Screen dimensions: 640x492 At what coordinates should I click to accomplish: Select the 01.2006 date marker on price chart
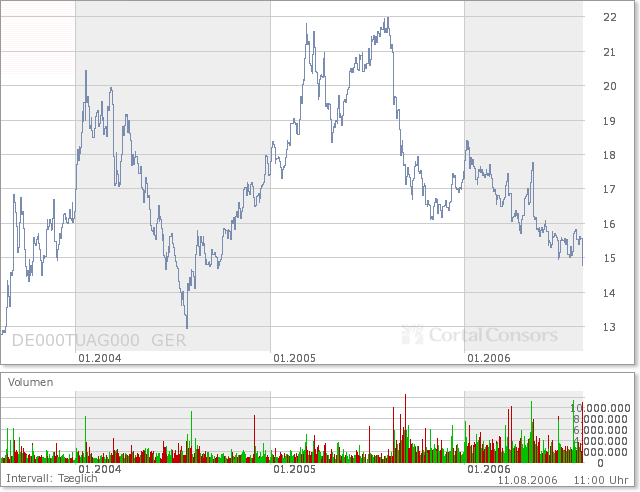pos(488,358)
